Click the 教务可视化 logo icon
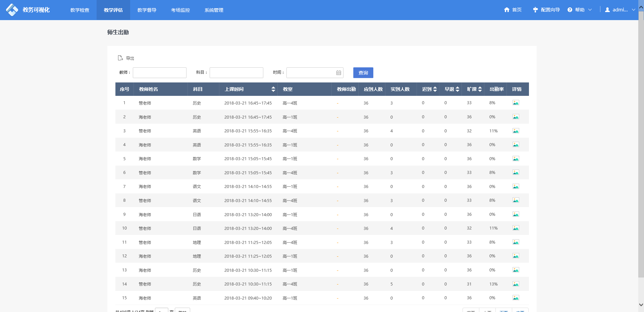This screenshot has height=312, width=644. point(12,10)
